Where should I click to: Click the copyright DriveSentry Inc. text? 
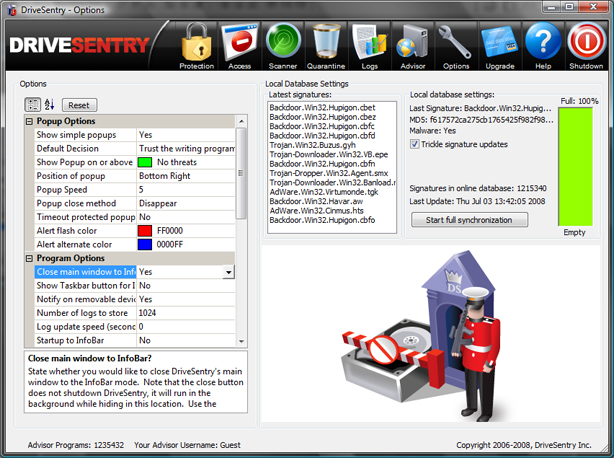tap(524, 445)
